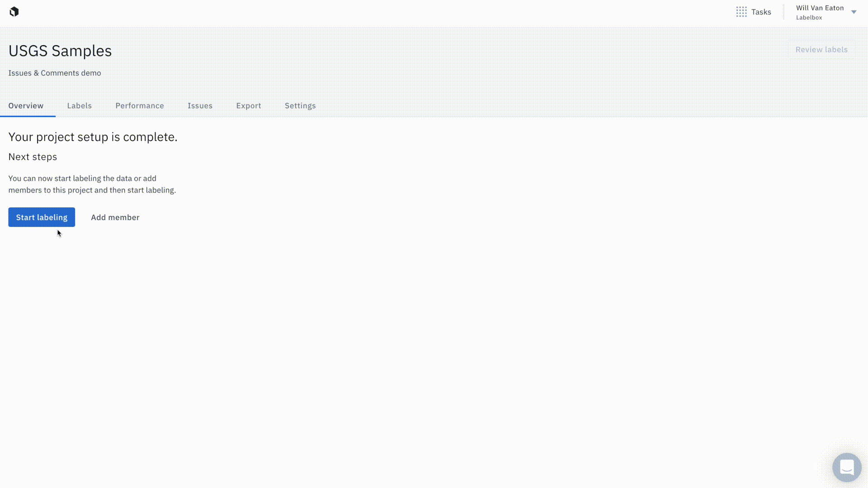Switch to the Overview tab
The image size is (868, 488).
(x=26, y=106)
